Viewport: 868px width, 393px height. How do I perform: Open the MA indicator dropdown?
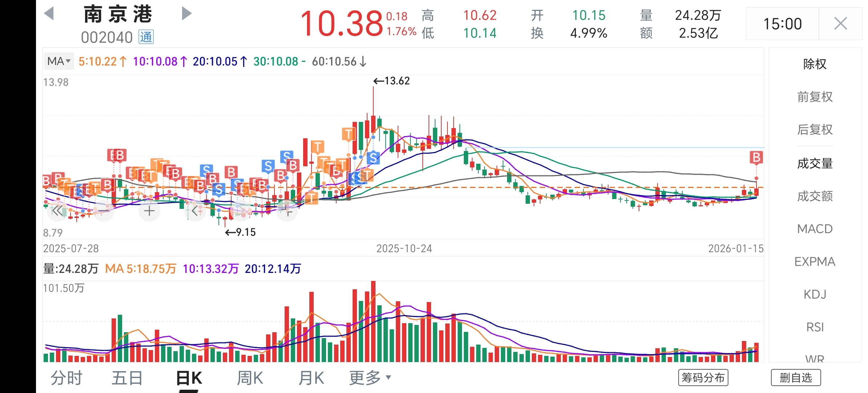[59, 61]
